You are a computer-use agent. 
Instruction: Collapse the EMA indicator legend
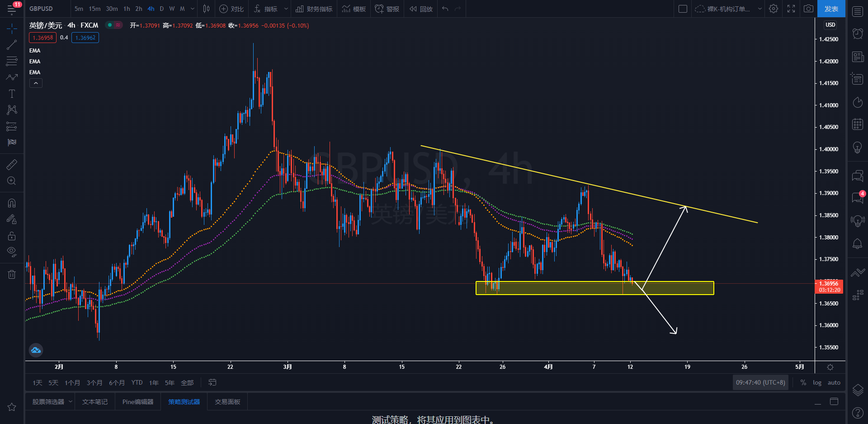[x=36, y=83]
